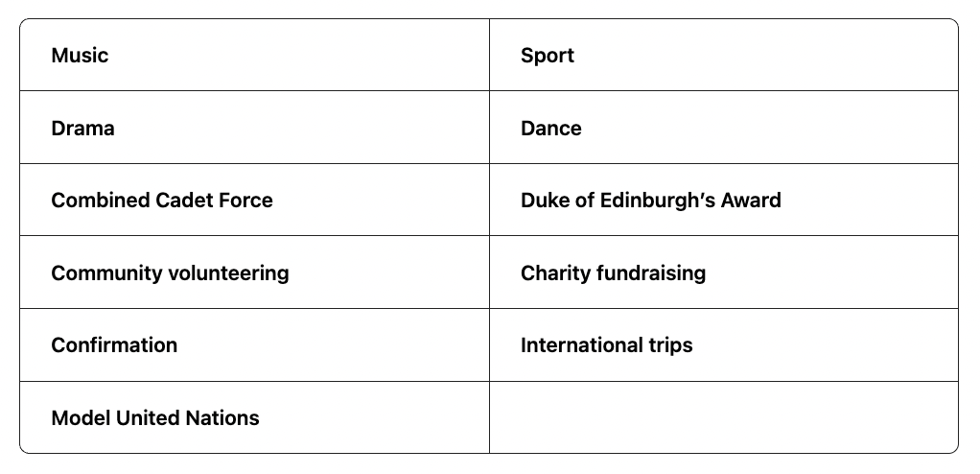Select the Sport table cell
Screen dimensions: 980x474
pyautogui.click(x=548, y=56)
